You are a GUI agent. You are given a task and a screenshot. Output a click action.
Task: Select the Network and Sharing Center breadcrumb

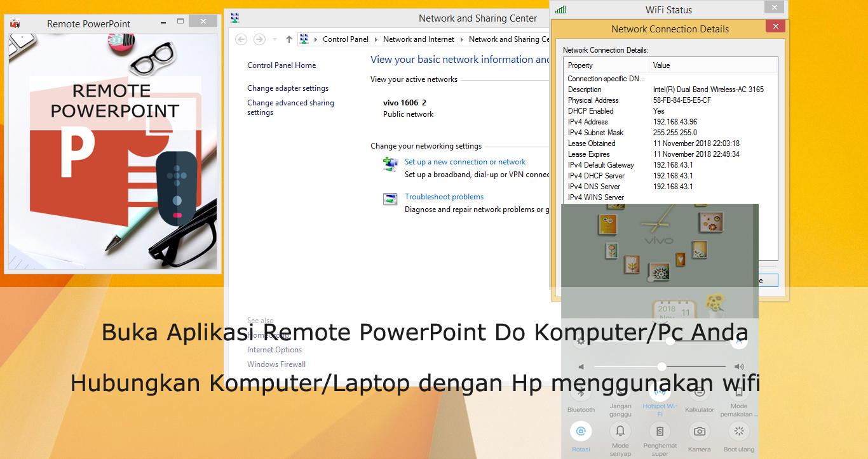click(x=509, y=39)
